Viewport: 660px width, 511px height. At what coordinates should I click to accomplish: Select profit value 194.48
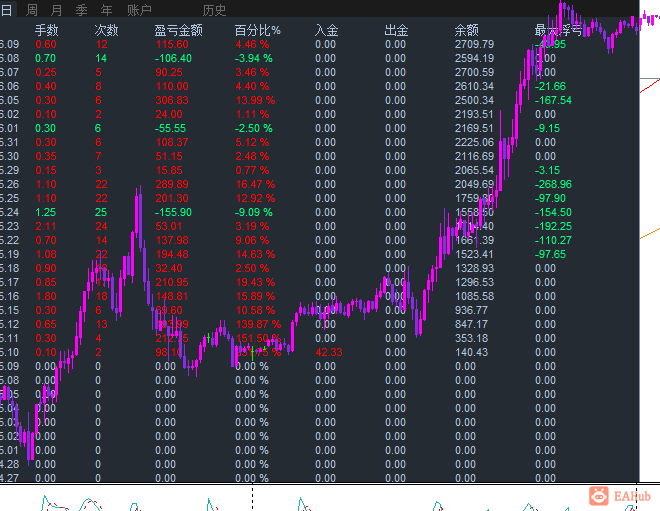[172, 254]
